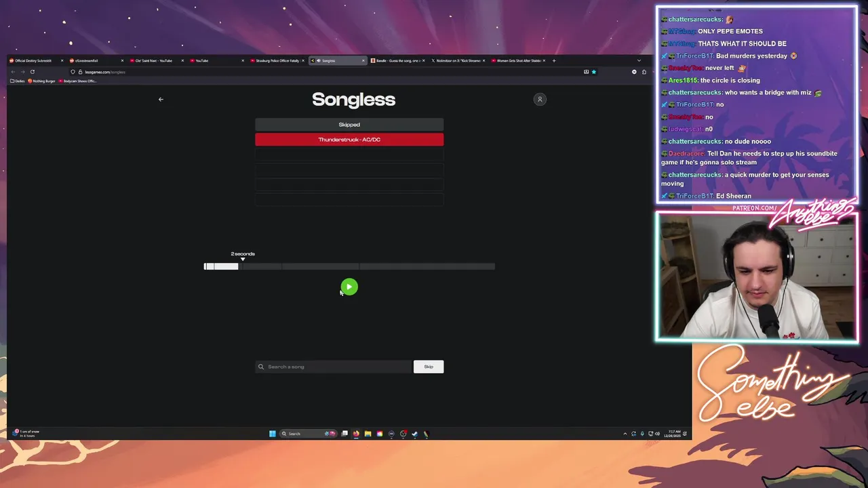The width and height of the screenshot is (868, 488).
Task: Open File Explorer from the taskbar
Action: point(368,434)
